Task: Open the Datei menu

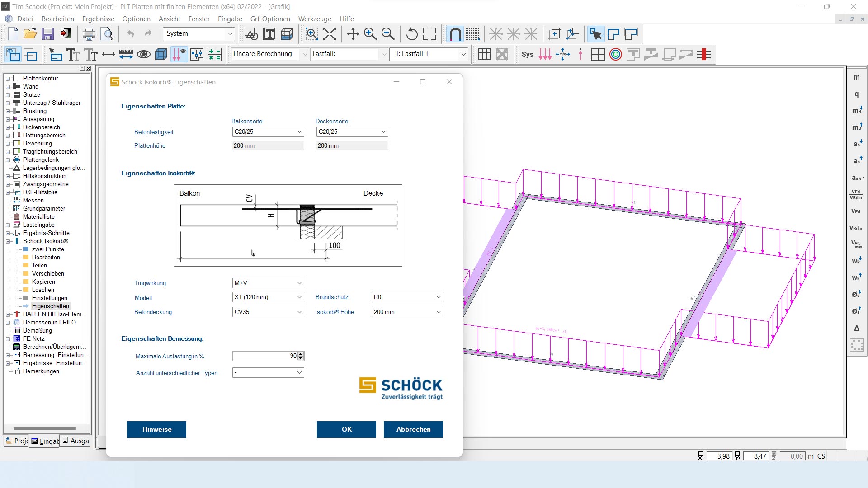Action: pyautogui.click(x=25, y=19)
